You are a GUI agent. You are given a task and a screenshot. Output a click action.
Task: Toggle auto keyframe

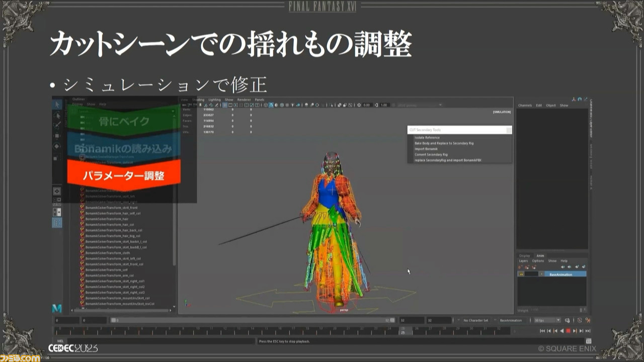[580, 320]
